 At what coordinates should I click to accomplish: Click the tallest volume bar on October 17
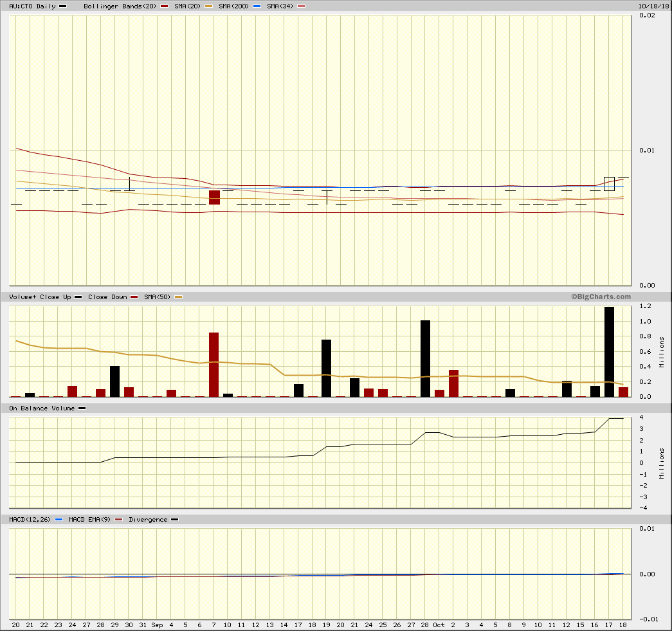[609, 352]
